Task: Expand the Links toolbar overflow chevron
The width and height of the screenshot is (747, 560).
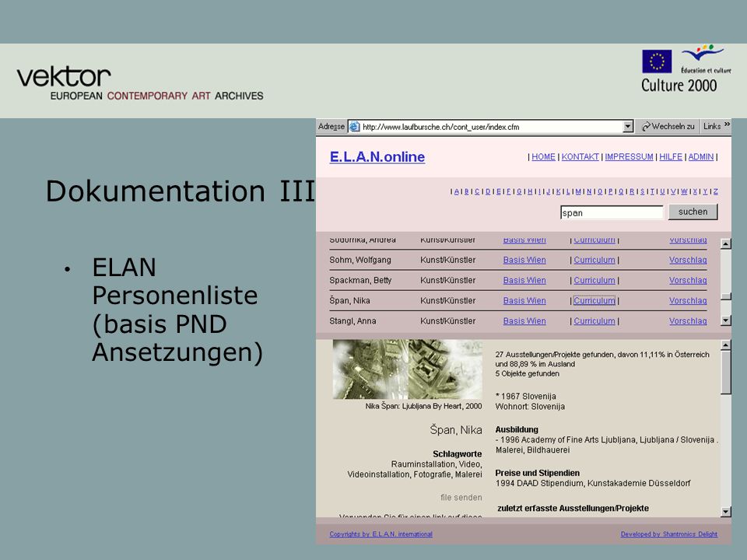Action: click(727, 124)
